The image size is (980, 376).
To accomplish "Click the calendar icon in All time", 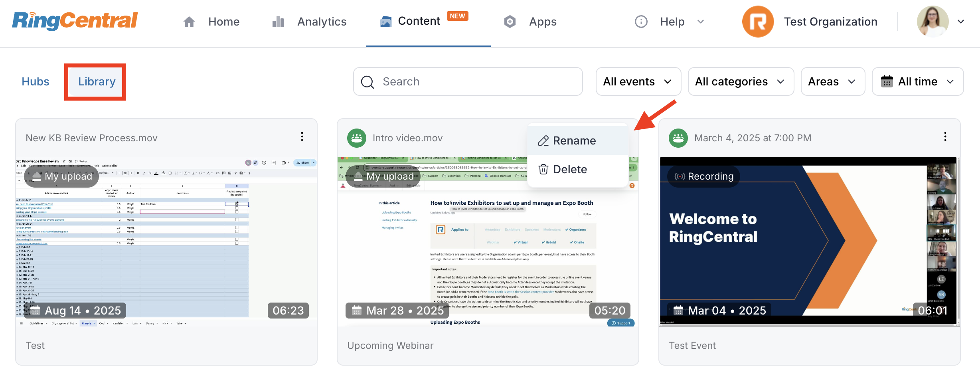I will coord(887,81).
